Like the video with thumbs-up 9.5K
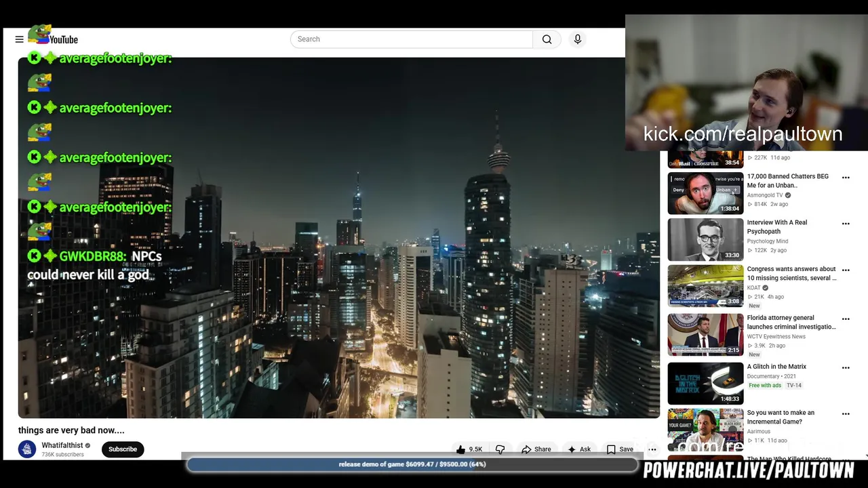The image size is (868, 488). point(469,449)
